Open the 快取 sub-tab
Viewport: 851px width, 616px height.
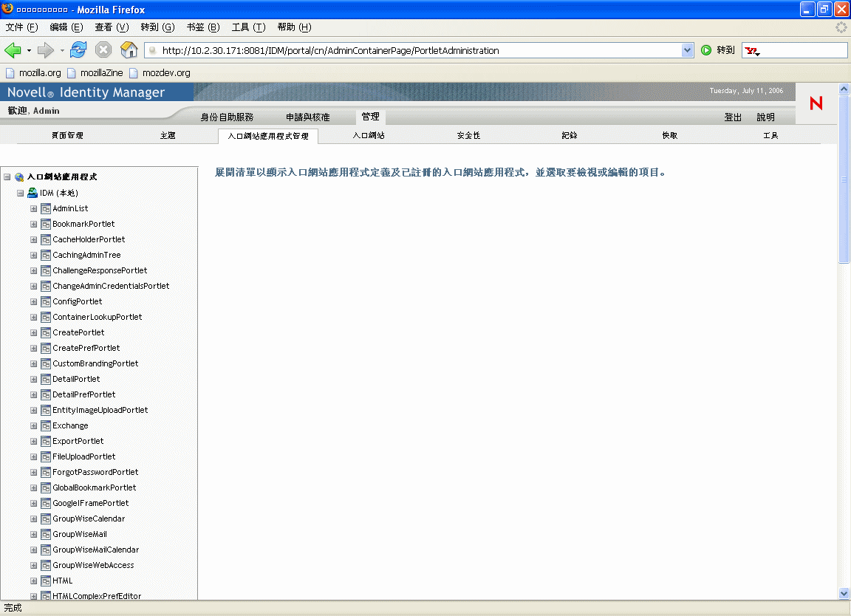pos(670,136)
